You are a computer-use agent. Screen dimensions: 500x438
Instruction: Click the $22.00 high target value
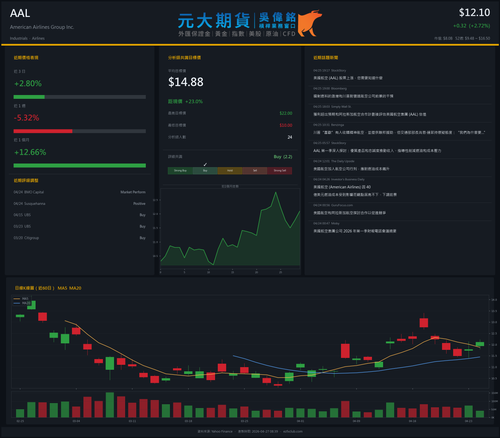(x=286, y=113)
